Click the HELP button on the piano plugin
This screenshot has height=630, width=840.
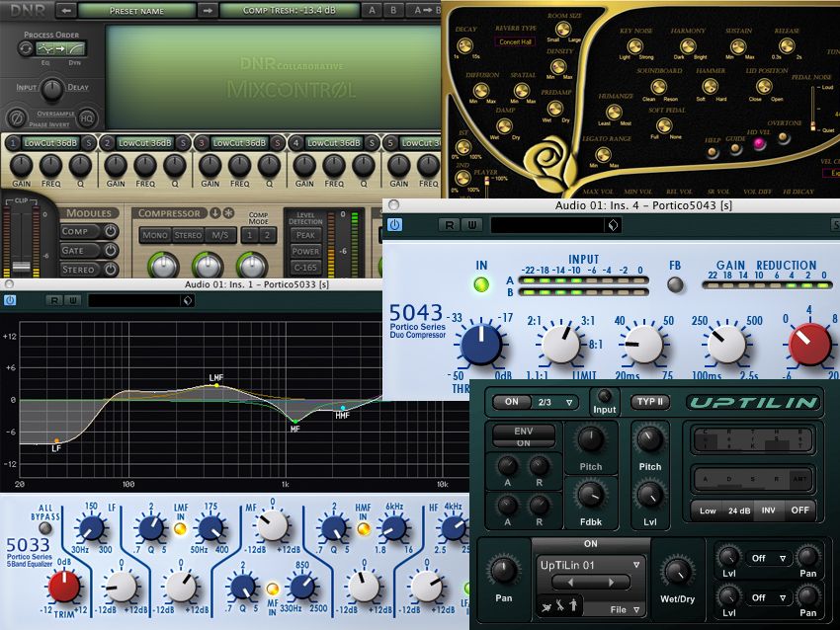coord(713,151)
